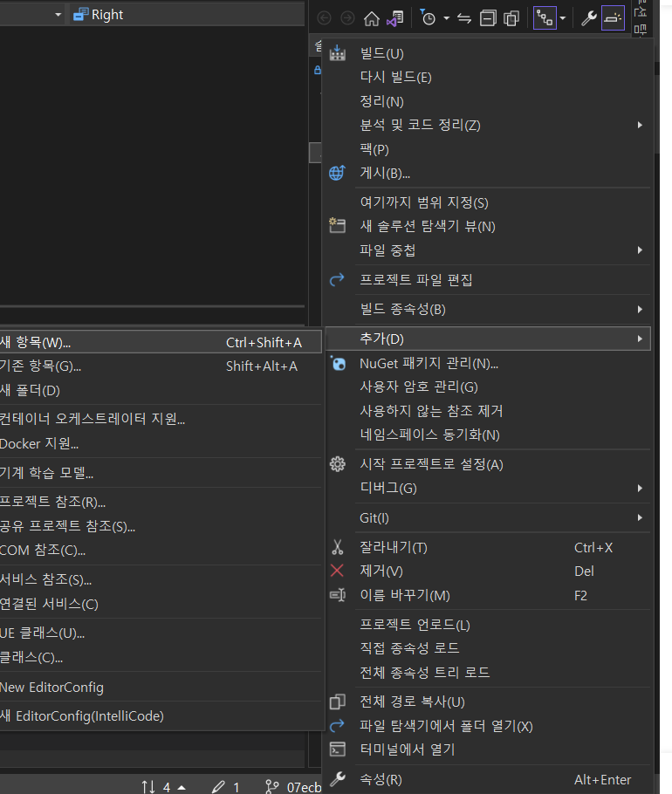This screenshot has width=672, height=794.
Task: Toggle the Preview Selected Items button
Action: tap(613, 18)
